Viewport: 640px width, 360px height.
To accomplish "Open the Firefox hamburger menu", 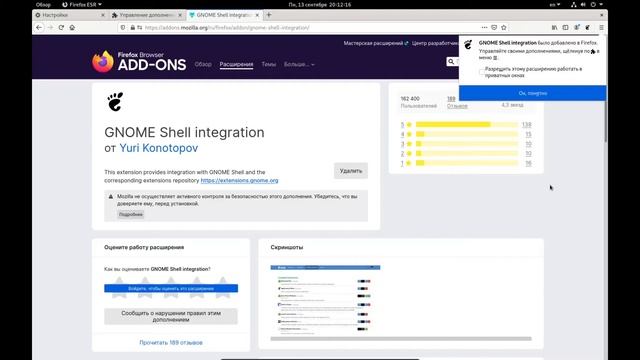I will 601,27.
